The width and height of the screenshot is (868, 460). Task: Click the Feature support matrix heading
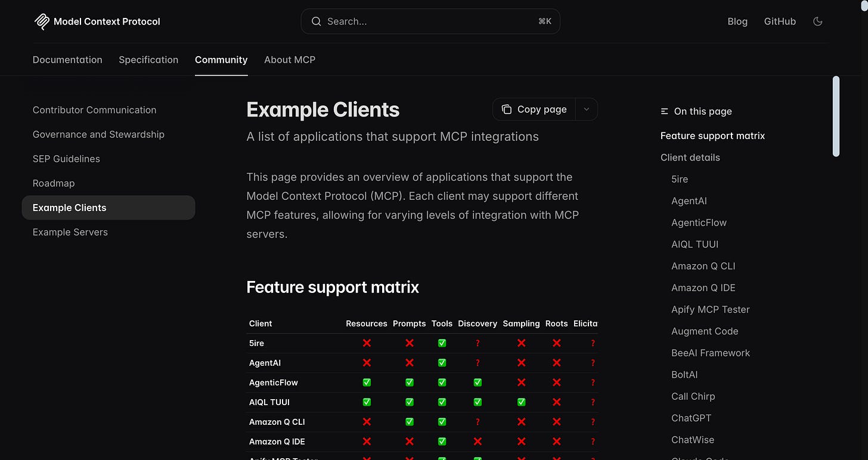coord(333,287)
